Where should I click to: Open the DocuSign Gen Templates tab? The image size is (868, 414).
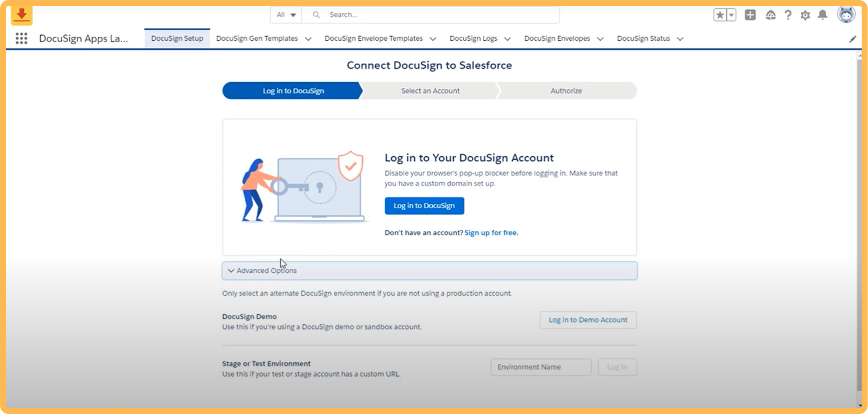pos(257,38)
